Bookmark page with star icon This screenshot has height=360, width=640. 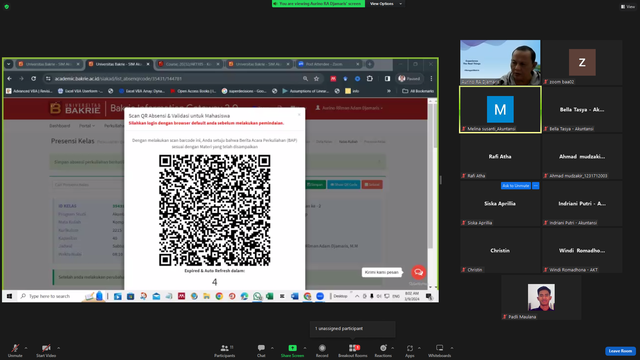pos(316,78)
